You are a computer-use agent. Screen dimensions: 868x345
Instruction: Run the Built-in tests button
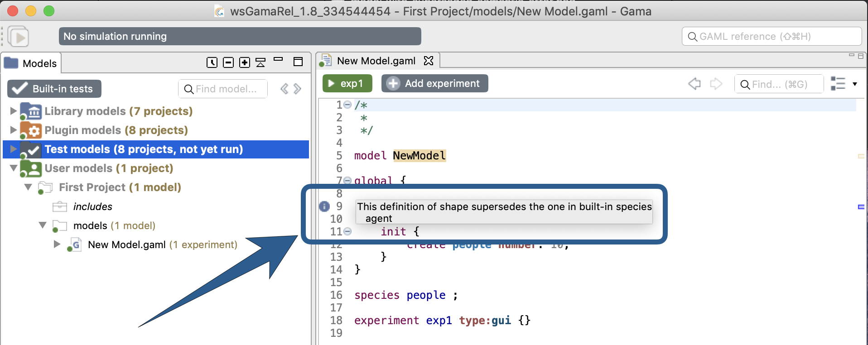(54, 89)
